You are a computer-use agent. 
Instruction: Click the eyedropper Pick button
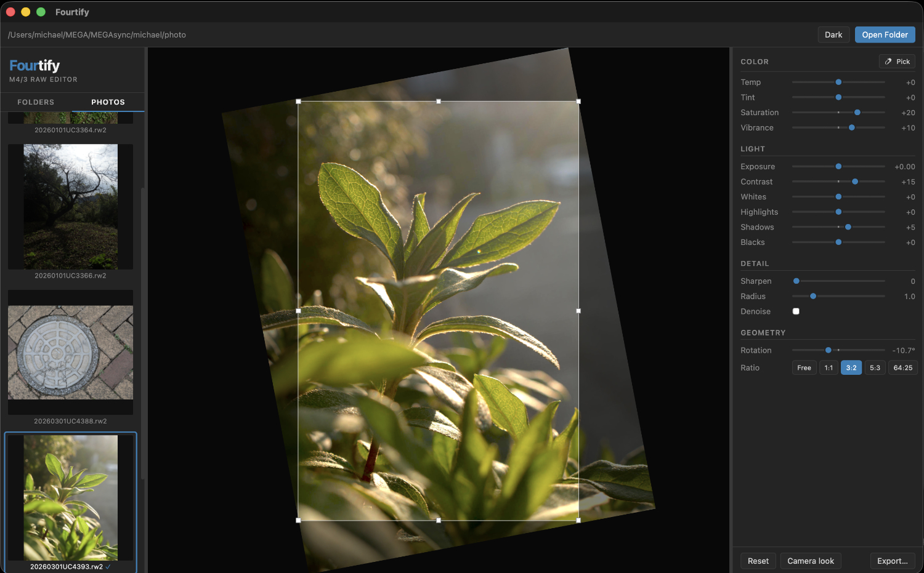(897, 62)
